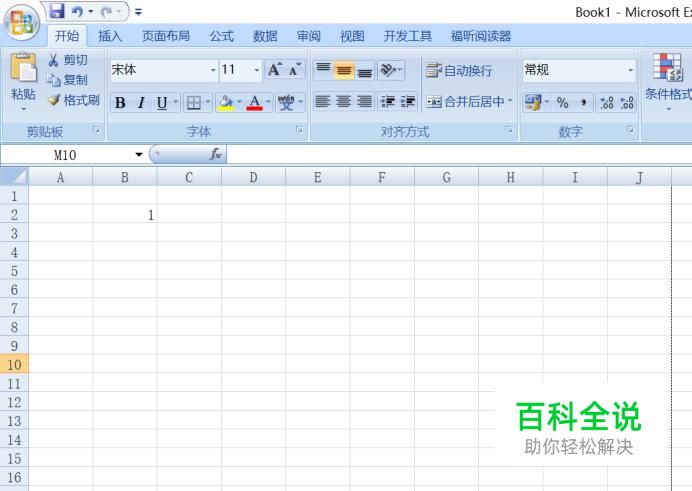Apply the yellow fill color bucket
692x491 pixels.
click(x=226, y=103)
